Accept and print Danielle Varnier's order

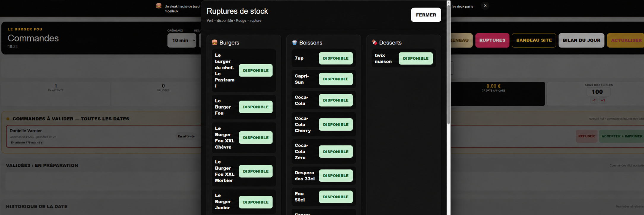click(x=621, y=136)
